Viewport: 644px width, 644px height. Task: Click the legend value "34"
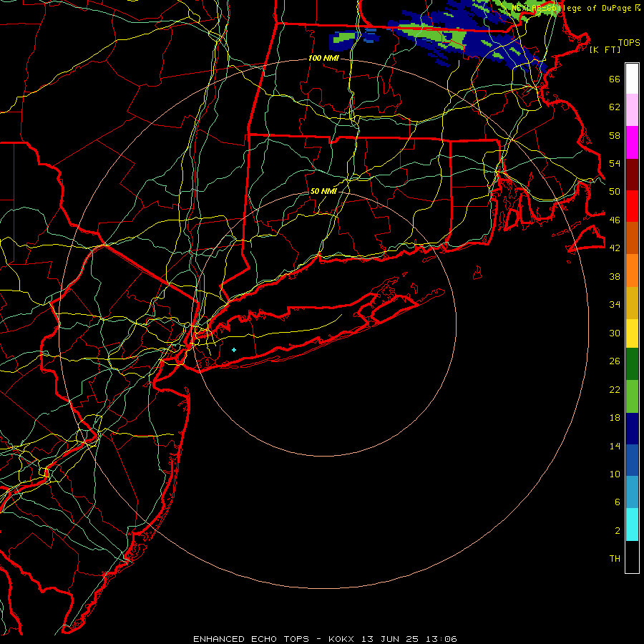(x=615, y=304)
